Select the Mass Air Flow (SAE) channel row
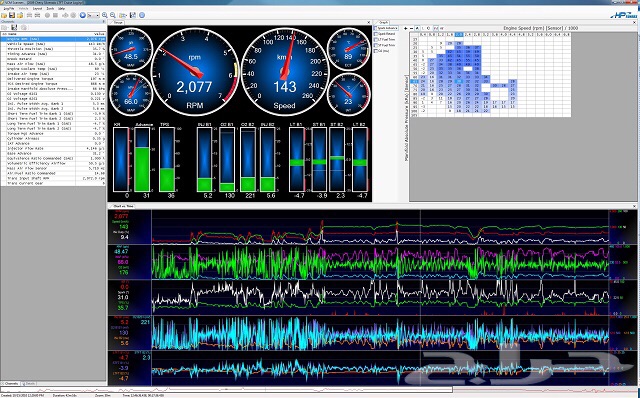This screenshot has height=398, width=640. (53, 64)
